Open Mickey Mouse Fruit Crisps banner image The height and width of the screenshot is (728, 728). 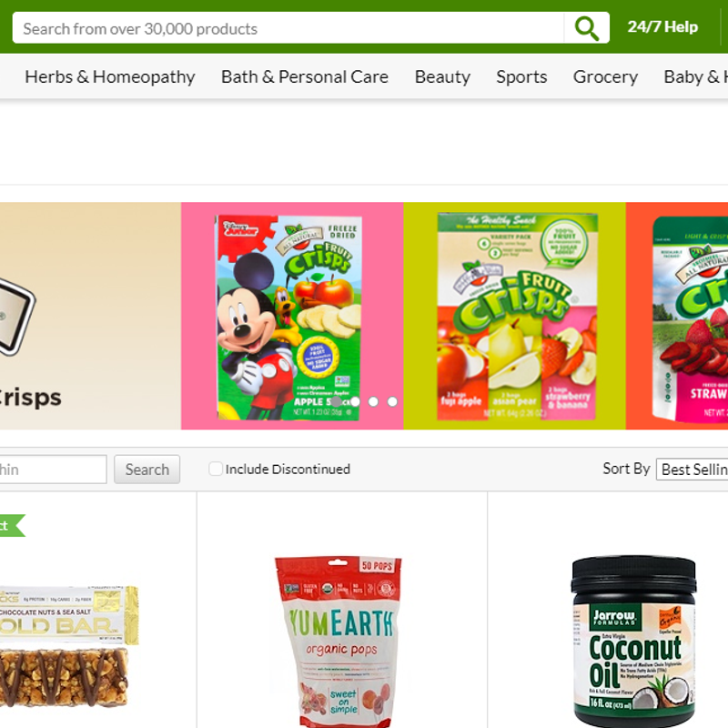[x=292, y=316]
